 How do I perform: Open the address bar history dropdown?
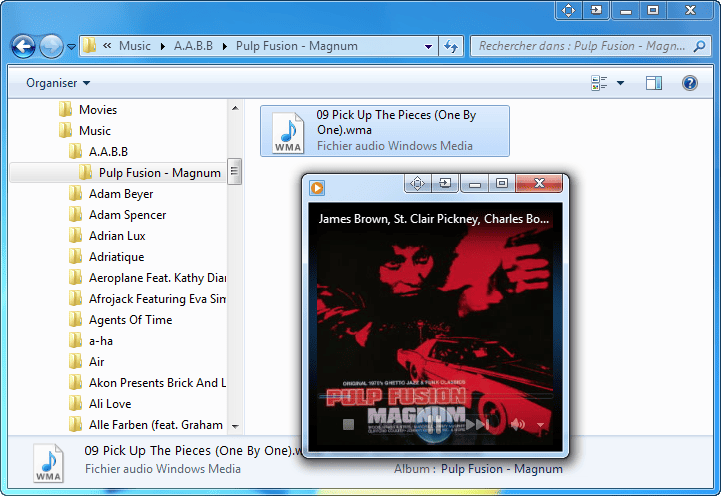pos(428,46)
